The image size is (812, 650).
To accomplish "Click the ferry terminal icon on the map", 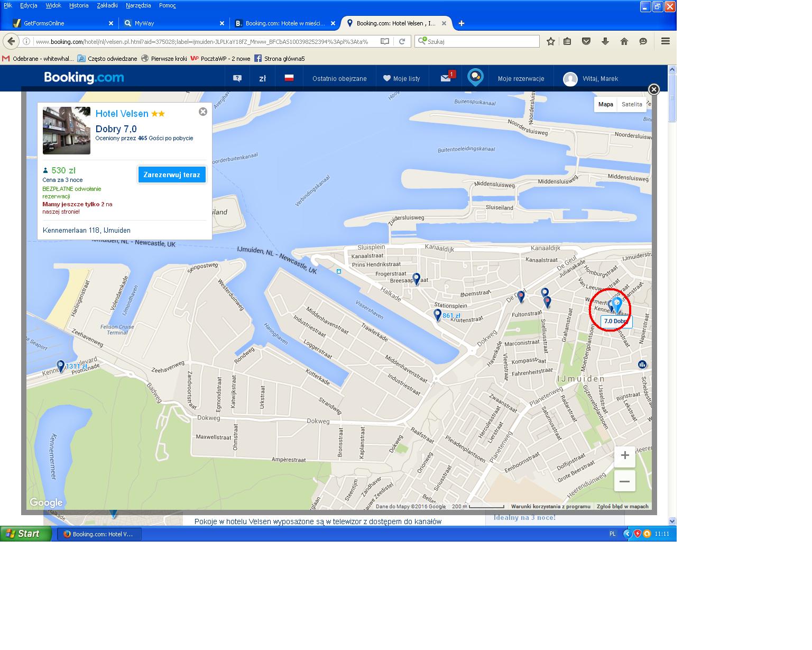I will click(x=339, y=271).
